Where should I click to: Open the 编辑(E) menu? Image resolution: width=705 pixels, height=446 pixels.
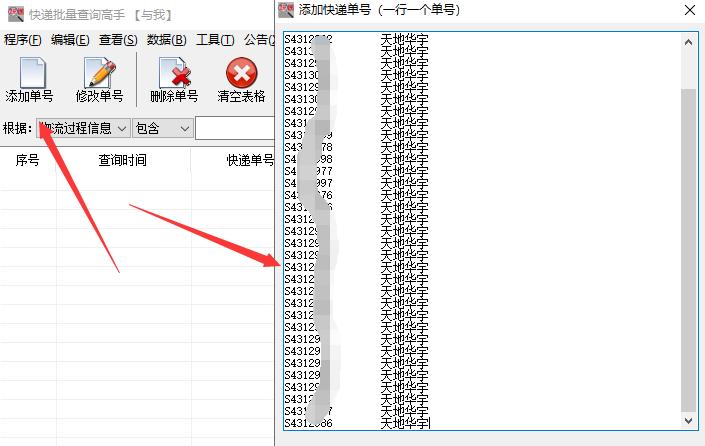click(x=70, y=40)
